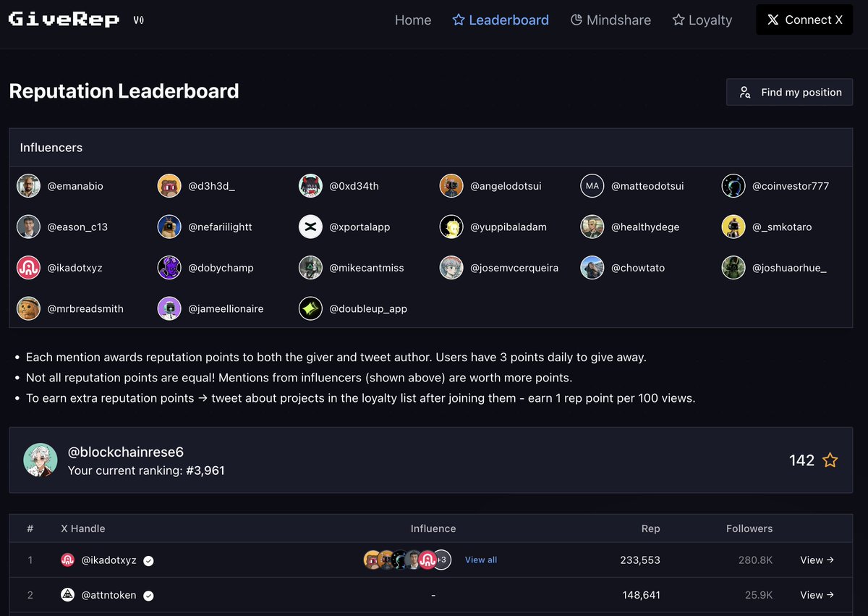Click the verified badge next to @ikadotxyz

148,560
